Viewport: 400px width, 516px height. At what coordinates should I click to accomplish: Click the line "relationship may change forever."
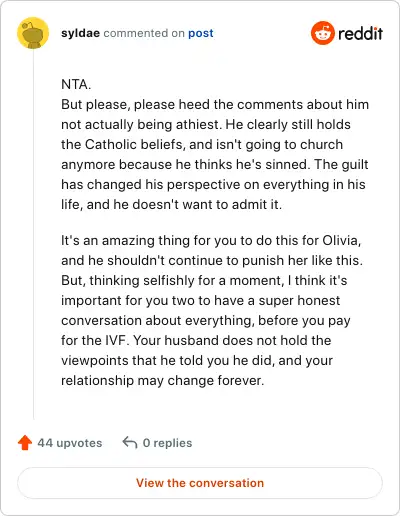coord(162,380)
